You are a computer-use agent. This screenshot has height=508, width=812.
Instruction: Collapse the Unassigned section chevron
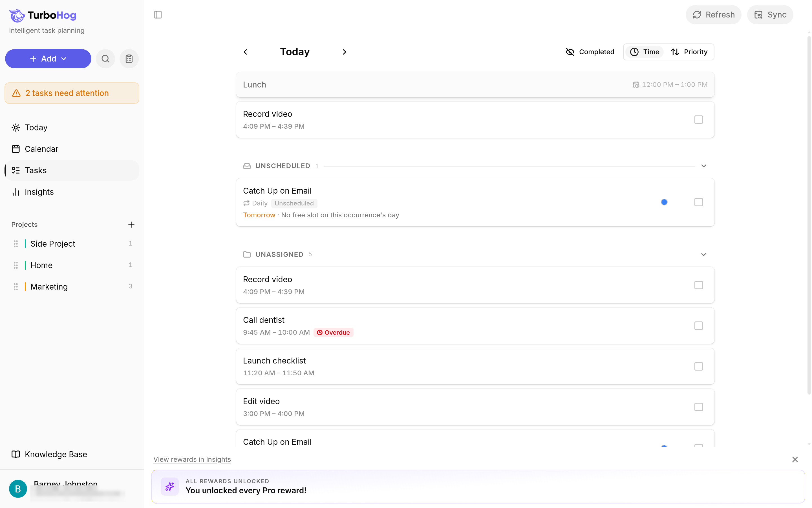[704, 254]
